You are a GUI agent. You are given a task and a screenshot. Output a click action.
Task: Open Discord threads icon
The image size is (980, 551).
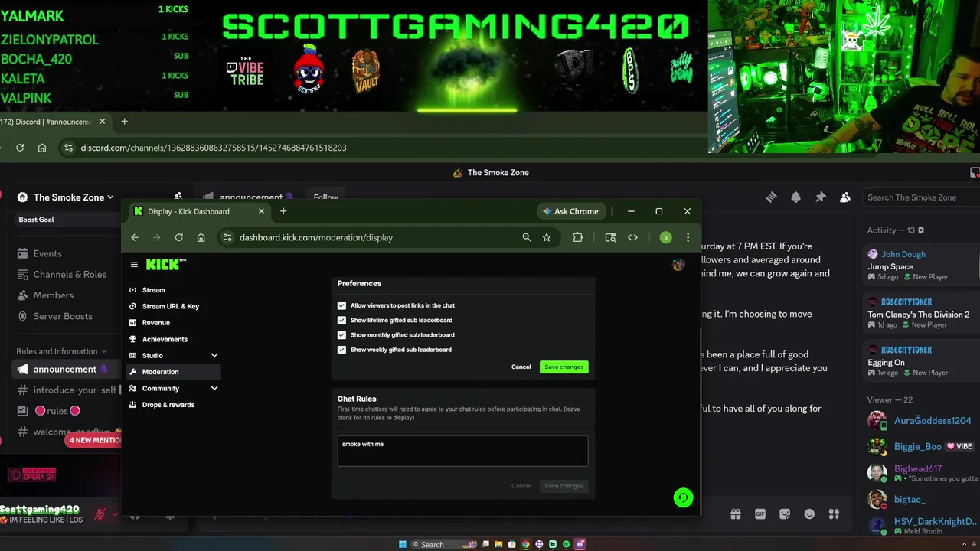[771, 197]
